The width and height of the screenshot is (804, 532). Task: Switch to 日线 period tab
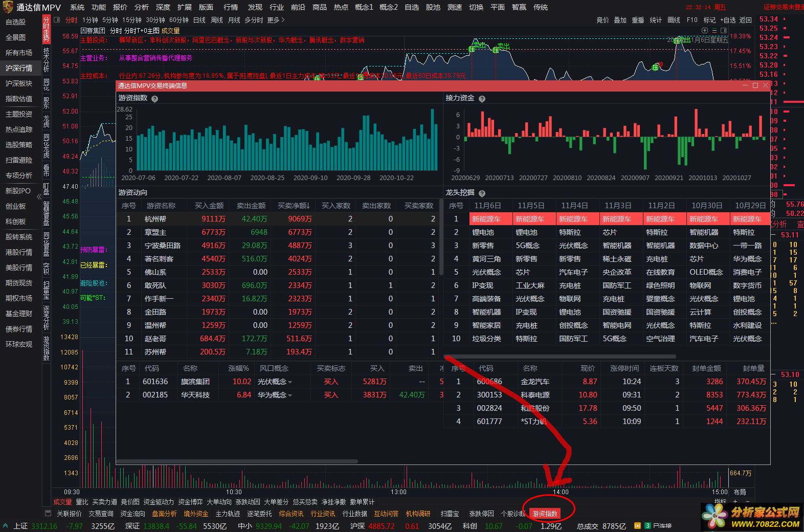199,20
